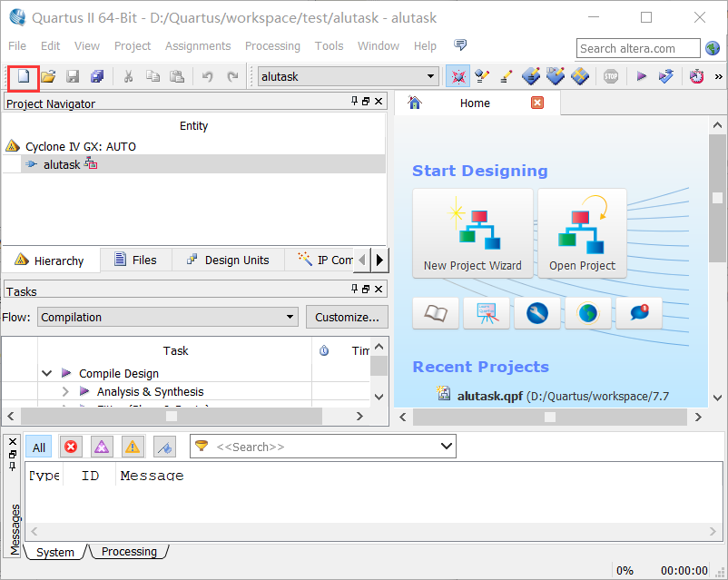Click the Open Project button
The image size is (728, 580).
pos(582,233)
